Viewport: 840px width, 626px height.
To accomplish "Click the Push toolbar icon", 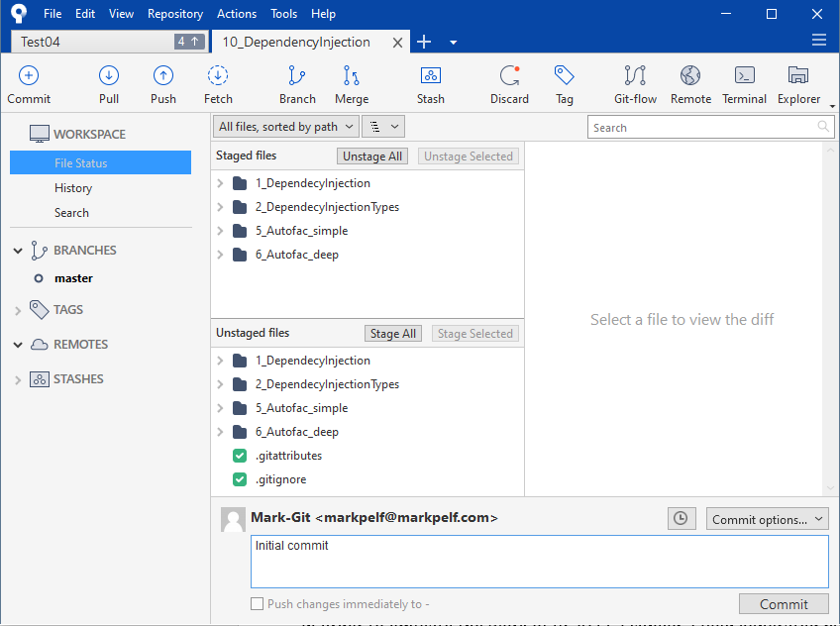I will tap(162, 75).
